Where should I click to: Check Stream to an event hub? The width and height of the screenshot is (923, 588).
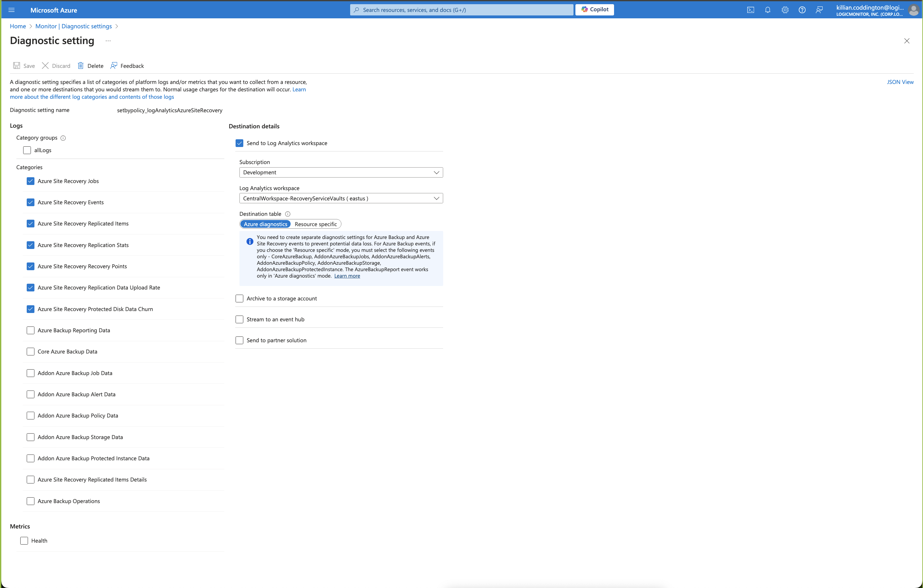click(239, 319)
